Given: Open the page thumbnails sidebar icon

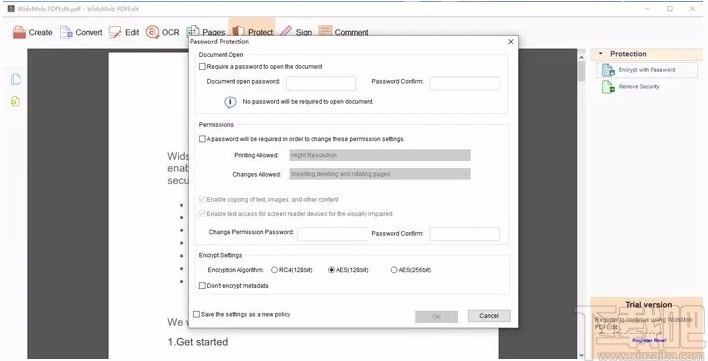Looking at the screenshot, I should tap(16, 79).
